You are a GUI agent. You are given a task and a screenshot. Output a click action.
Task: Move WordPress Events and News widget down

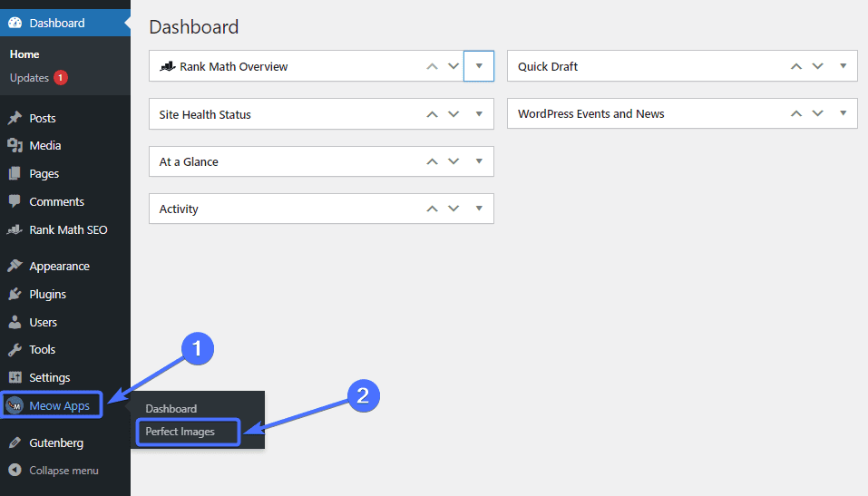coord(817,113)
